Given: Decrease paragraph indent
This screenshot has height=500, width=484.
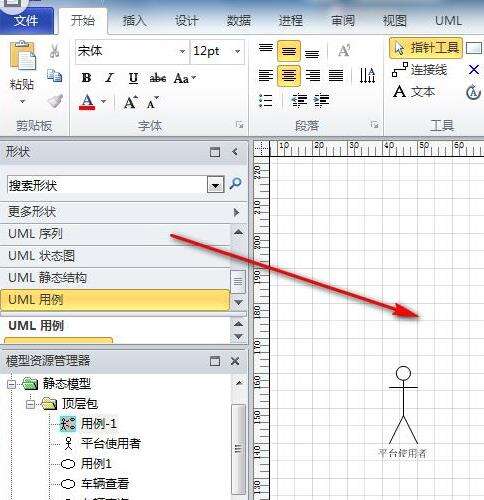Looking at the screenshot, I should 299,100.
